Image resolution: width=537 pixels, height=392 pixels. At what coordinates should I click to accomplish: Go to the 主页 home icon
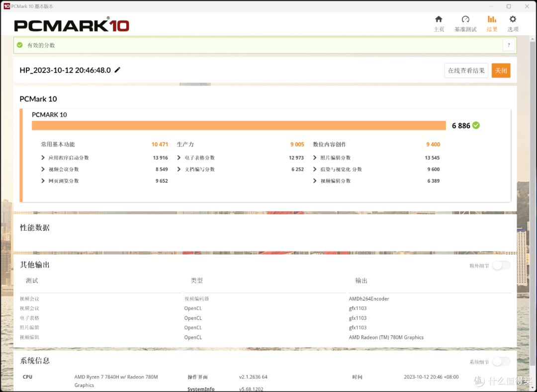pyautogui.click(x=439, y=19)
